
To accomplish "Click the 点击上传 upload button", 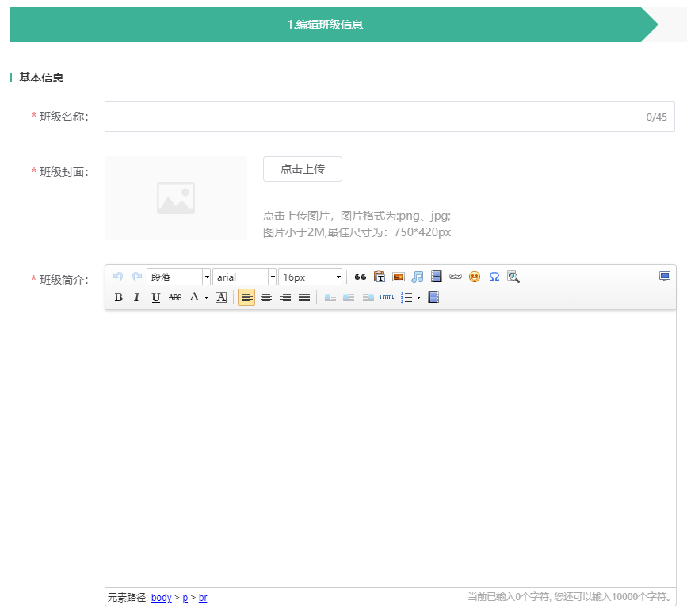I will coord(303,169).
